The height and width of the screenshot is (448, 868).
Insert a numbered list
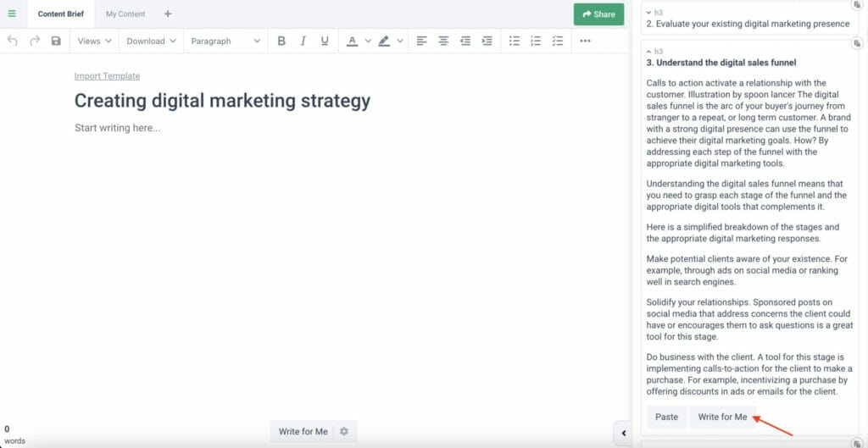coord(535,41)
